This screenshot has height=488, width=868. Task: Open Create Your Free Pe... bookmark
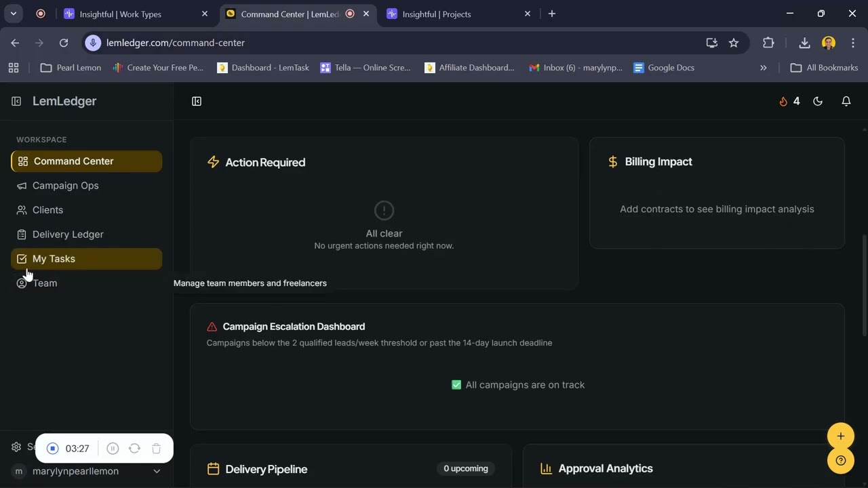click(159, 68)
